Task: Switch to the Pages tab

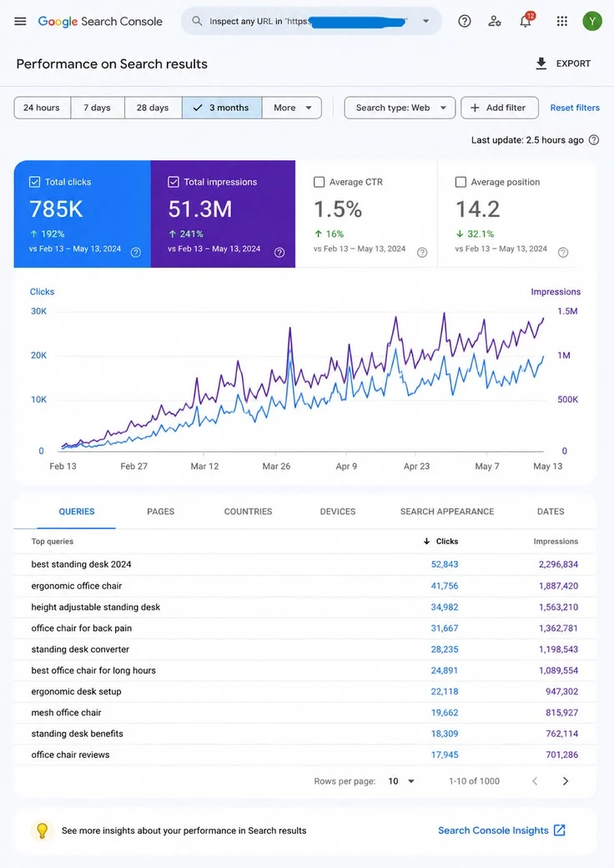Action: coord(160,512)
